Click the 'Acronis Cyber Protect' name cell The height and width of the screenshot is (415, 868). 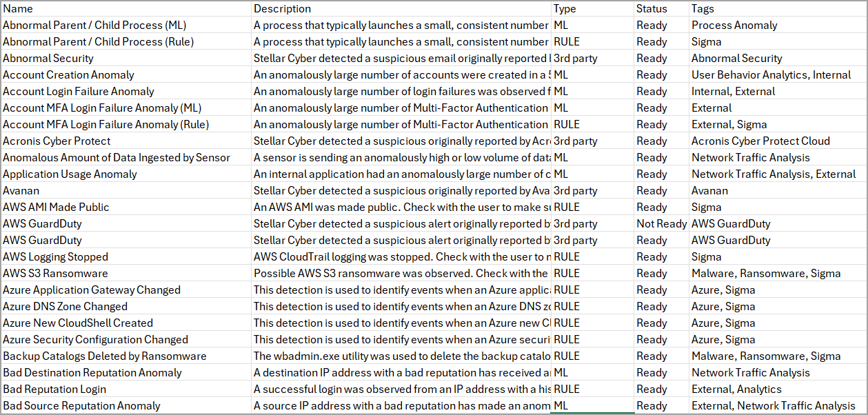125,141
